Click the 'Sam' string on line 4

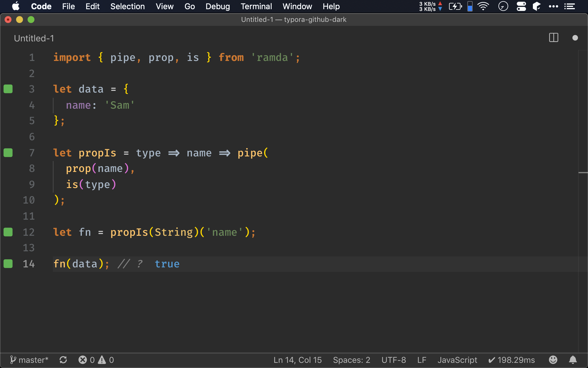(120, 105)
